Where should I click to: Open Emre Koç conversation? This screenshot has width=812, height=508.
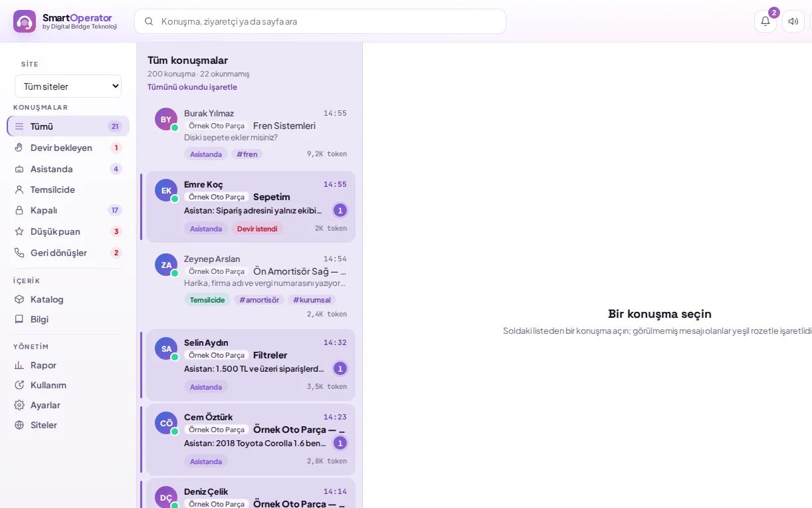tap(251, 207)
